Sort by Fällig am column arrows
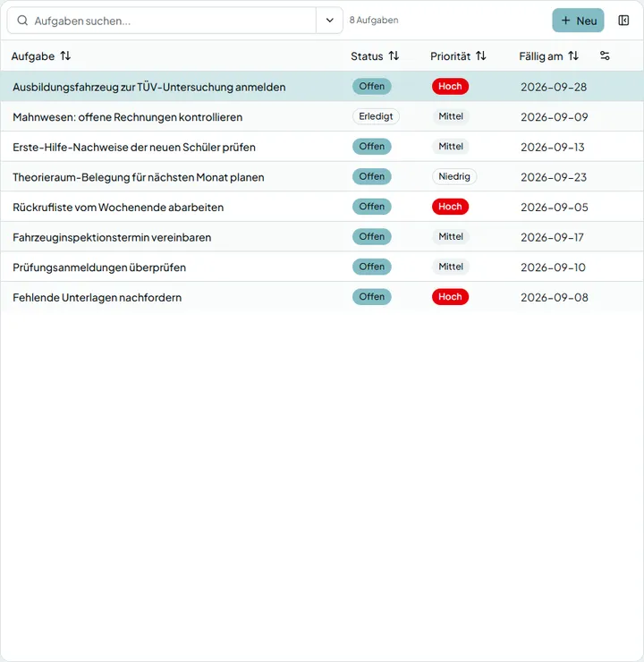Viewport: 644px width, 662px height. pos(573,55)
